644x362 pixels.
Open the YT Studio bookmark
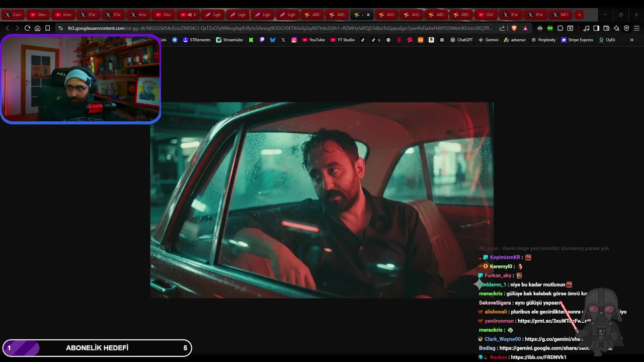343,40
